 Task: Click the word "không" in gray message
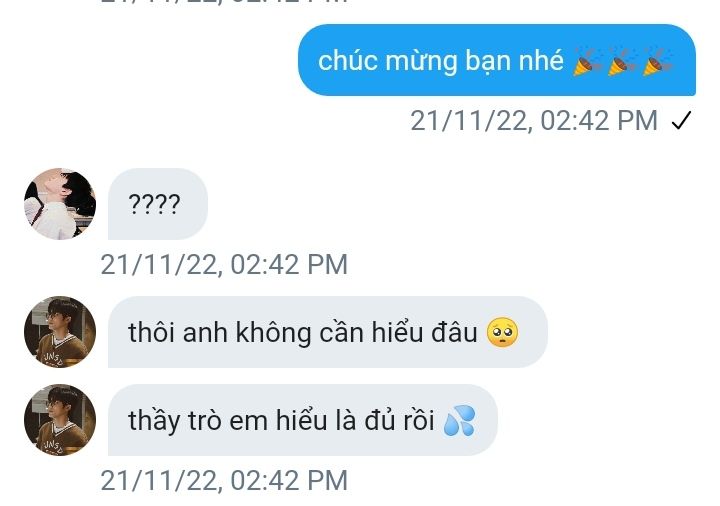(274, 333)
